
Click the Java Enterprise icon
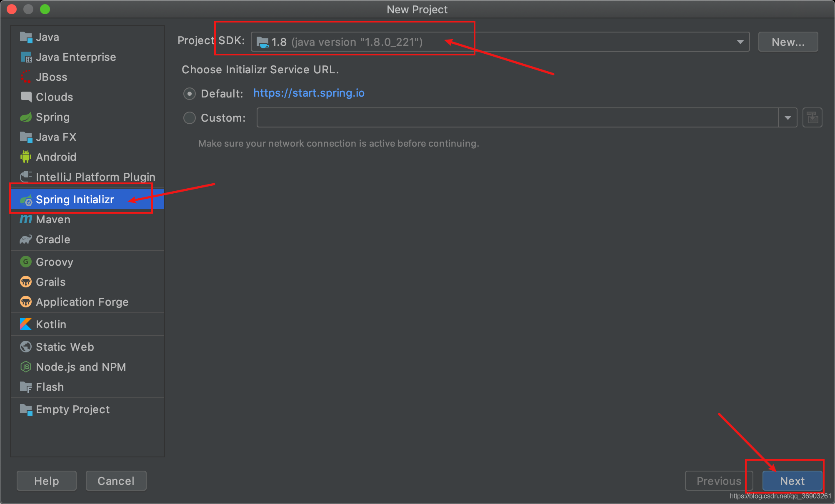pyautogui.click(x=26, y=57)
